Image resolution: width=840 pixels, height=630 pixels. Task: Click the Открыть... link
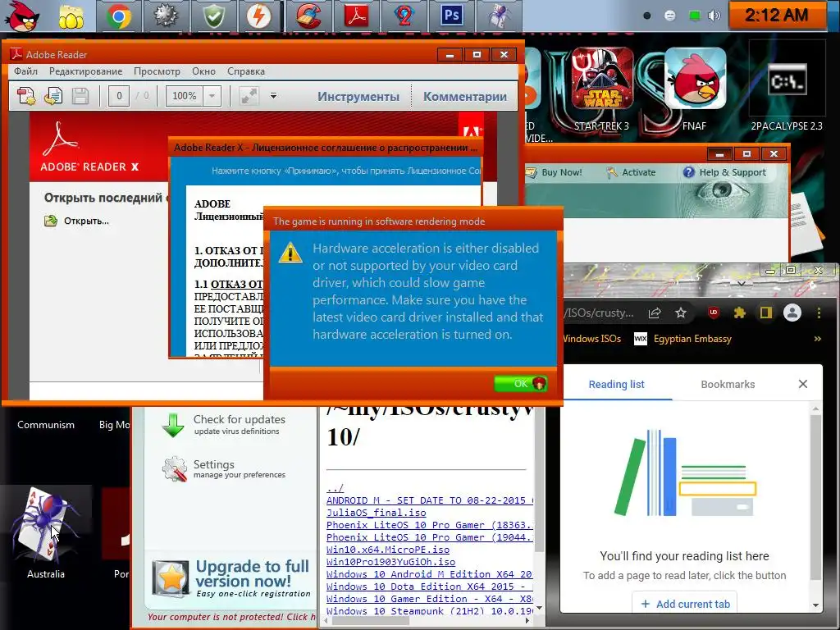[86, 221]
